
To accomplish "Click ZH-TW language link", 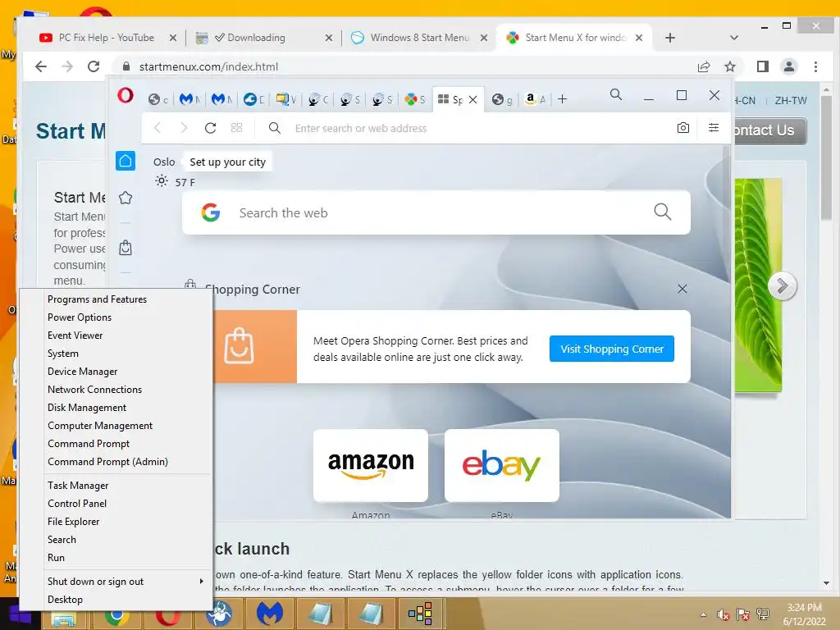I will (790, 100).
